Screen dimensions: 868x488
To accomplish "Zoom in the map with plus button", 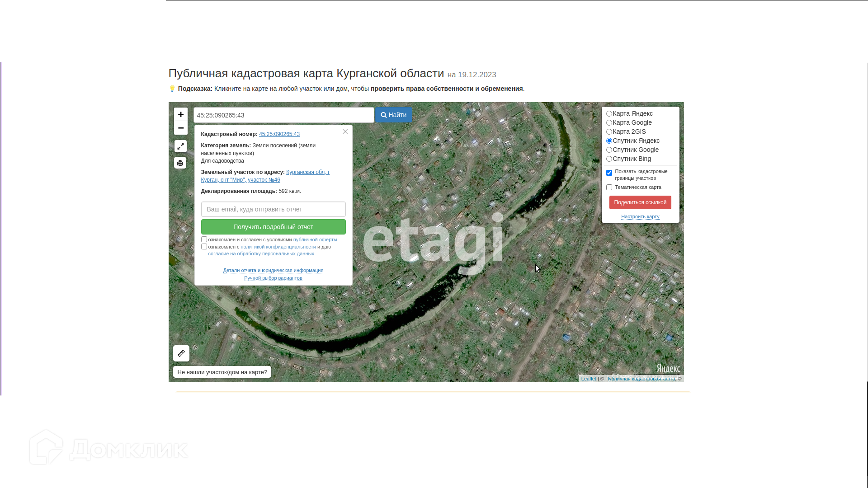I will point(181,114).
